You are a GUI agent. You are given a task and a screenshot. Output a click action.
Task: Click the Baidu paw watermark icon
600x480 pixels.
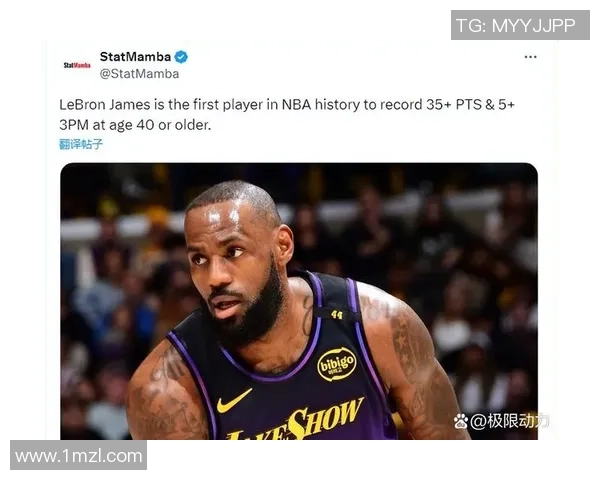pyautogui.click(x=461, y=421)
